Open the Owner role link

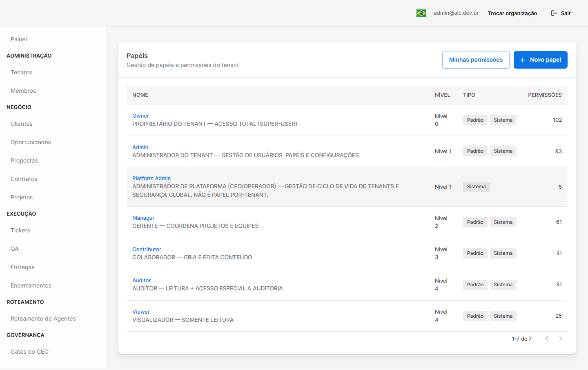[140, 116]
